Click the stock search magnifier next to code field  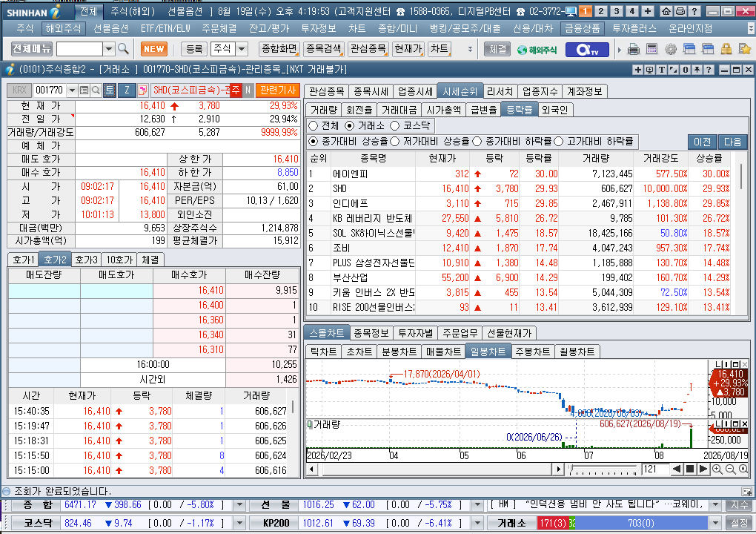pos(96,90)
